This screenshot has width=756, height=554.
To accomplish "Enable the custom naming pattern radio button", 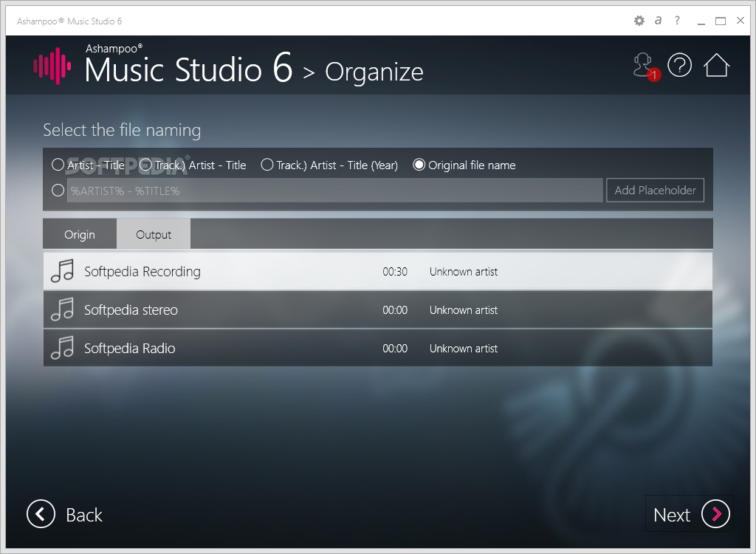I will [58, 191].
